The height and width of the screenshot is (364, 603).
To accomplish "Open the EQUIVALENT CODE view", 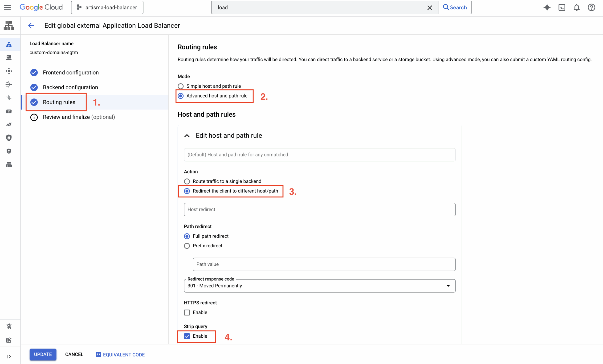I will [120, 354].
